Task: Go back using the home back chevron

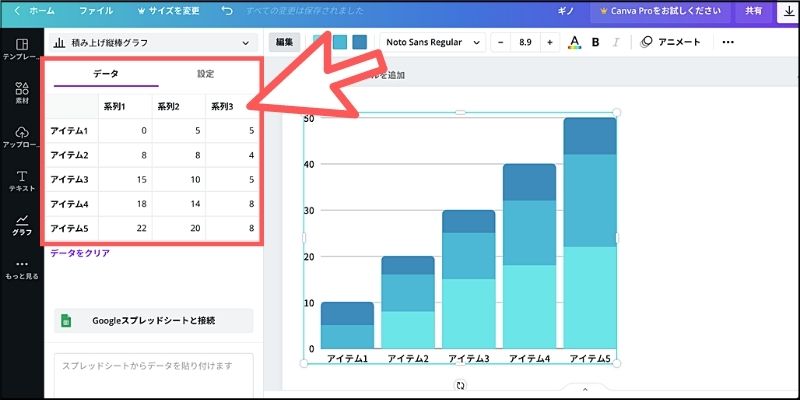Action: coord(17,11)
